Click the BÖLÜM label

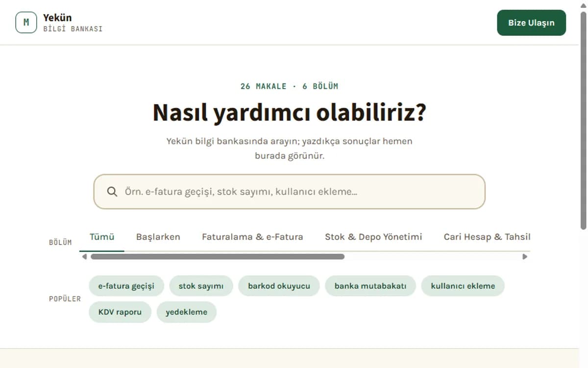tap(60, 242)
